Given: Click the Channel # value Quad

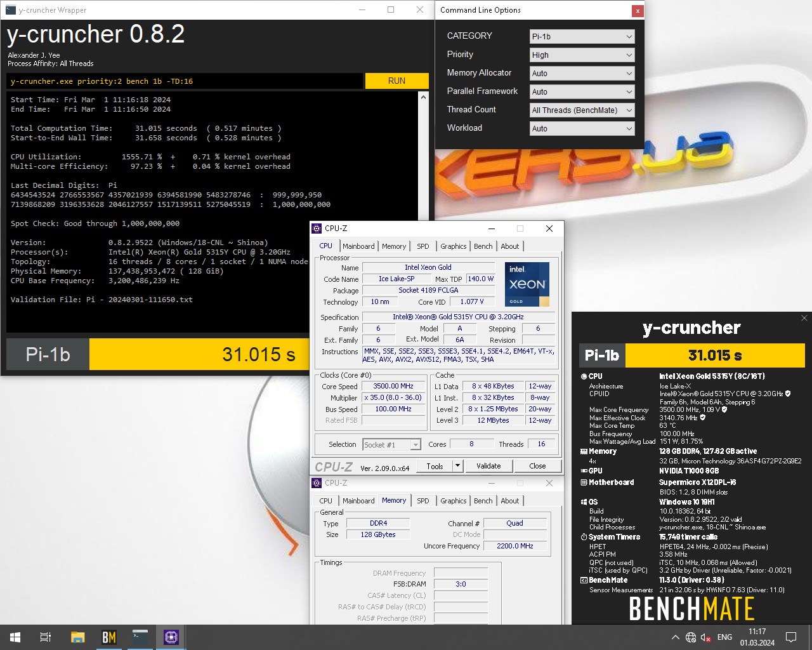Looking at the screenshot, I should pos(514,523).
